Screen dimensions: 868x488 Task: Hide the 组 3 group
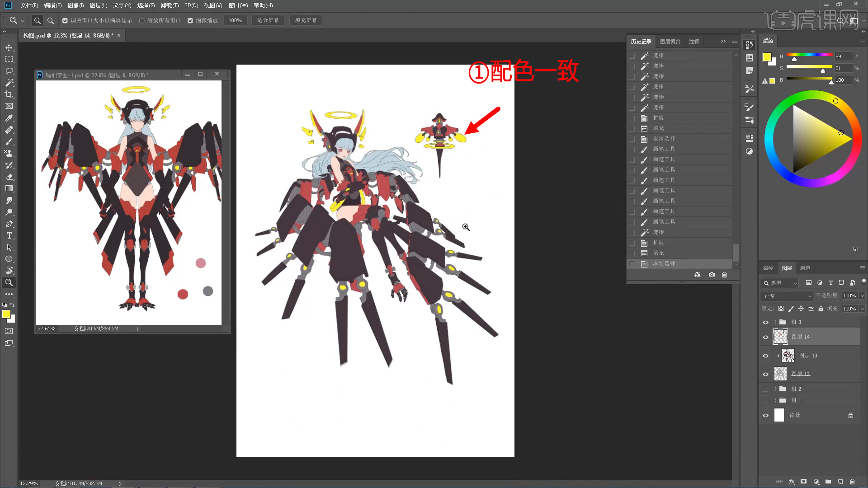click(x=765, y=322)
